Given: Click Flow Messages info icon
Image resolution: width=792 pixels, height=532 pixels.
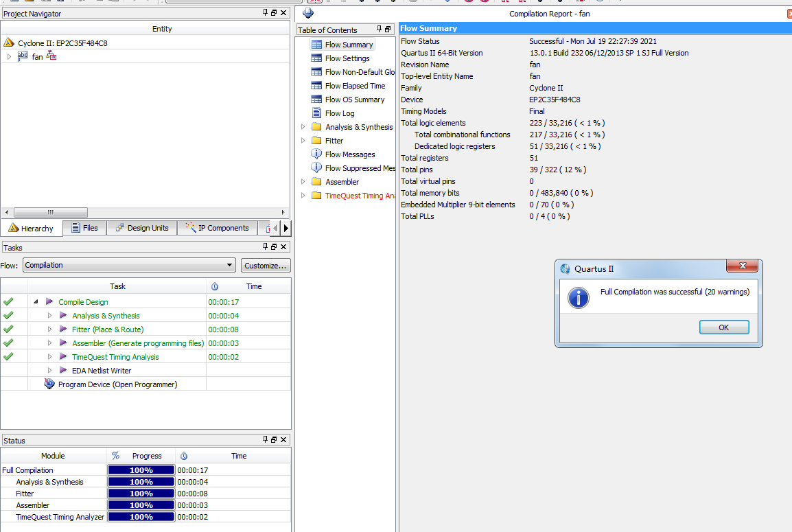Looking at the screenshot, I should click(316, 154).
